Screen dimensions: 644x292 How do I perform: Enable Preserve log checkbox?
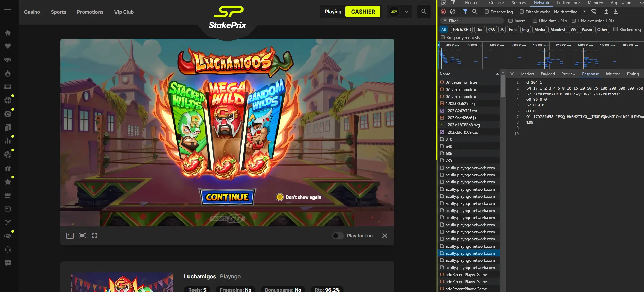(487, 12)
